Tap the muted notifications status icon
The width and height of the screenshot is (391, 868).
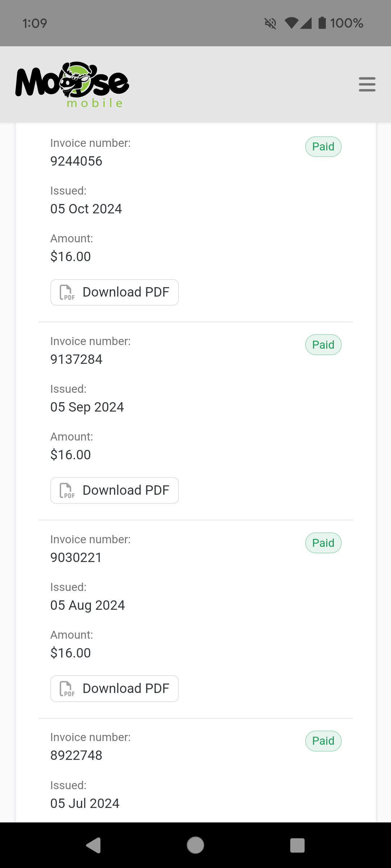click(x=270, y=24)
